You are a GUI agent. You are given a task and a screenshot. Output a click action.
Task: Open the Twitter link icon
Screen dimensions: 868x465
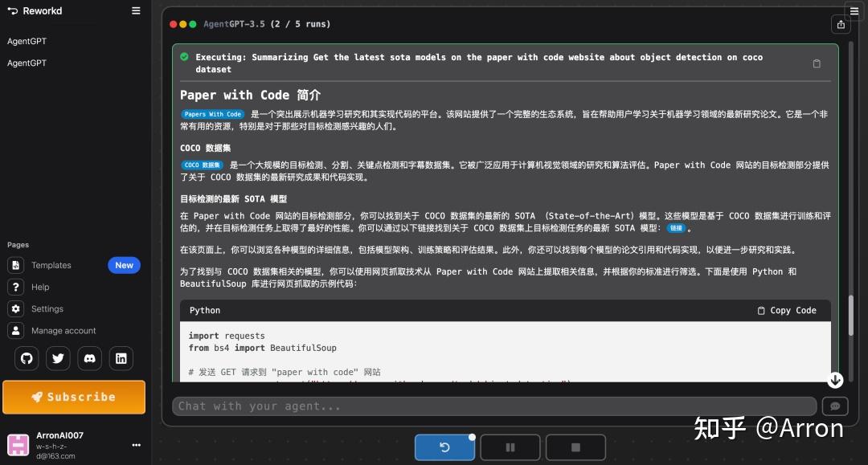tap(58, 358)
